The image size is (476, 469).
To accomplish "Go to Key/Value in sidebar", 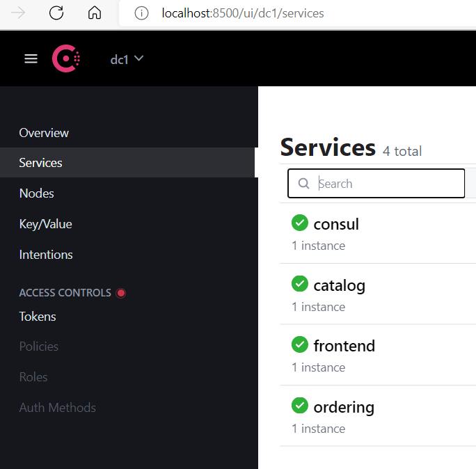I will [45, 224].
